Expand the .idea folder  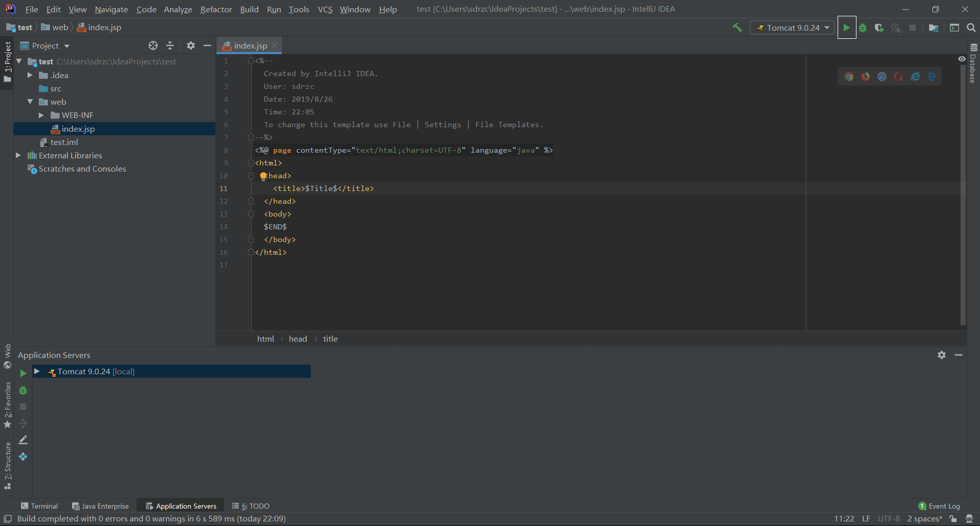tap(30, 75)
